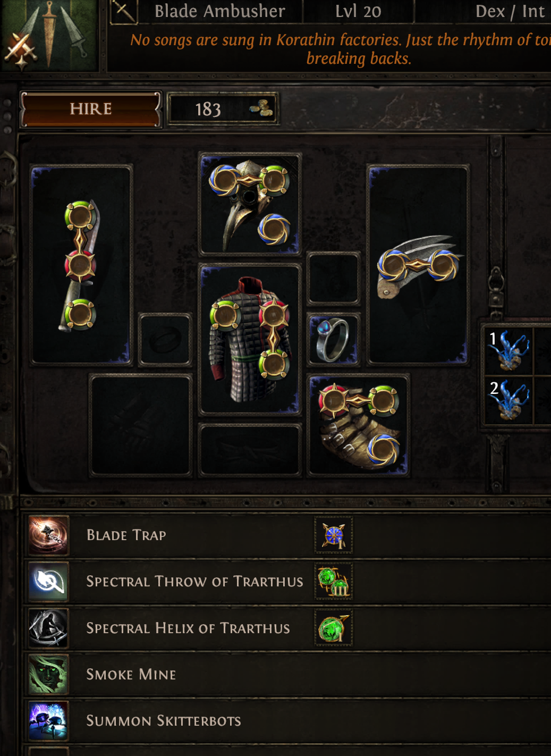The image size is (551, 756).
Task: Click the 183 gold cost field
Action: click(223, 109)
